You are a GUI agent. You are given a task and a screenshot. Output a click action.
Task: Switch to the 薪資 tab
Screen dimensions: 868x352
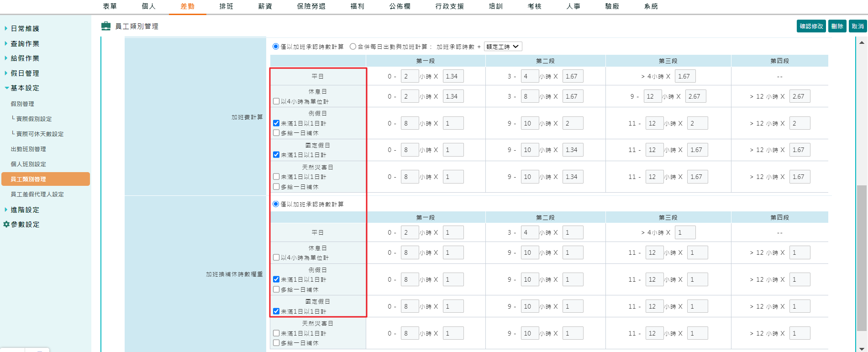(265, 6)
